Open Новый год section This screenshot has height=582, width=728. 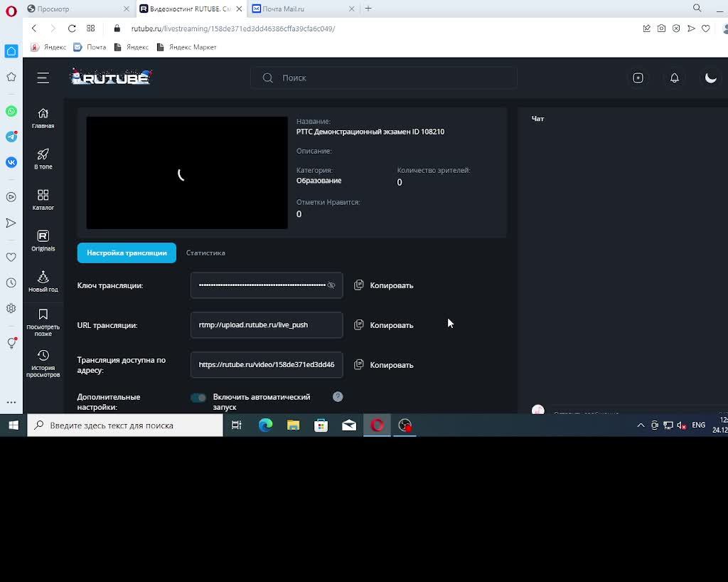[x=43, y=282]
